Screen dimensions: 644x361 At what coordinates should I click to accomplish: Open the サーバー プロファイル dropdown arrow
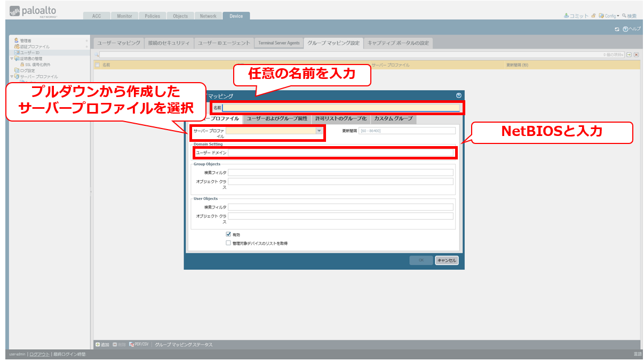coord(319,131)
